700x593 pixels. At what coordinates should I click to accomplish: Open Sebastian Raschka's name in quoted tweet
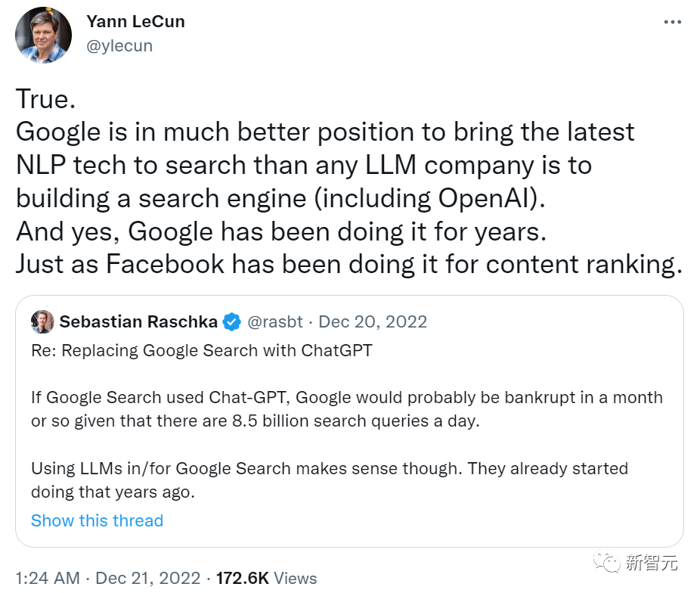tap(138, 321)
